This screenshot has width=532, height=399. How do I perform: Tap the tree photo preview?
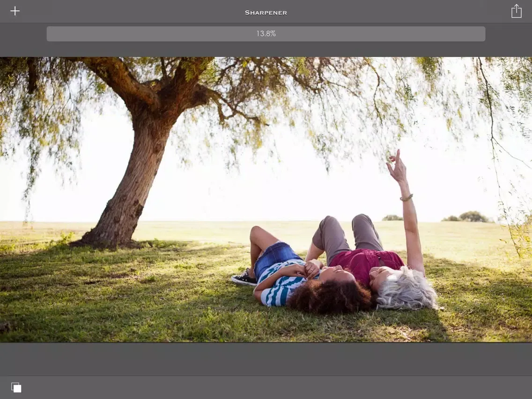[x=266, y=199]
